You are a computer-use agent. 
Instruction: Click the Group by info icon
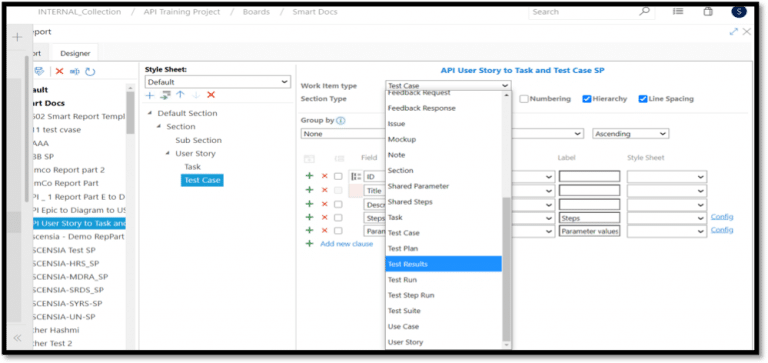click(x=340, y=121)
